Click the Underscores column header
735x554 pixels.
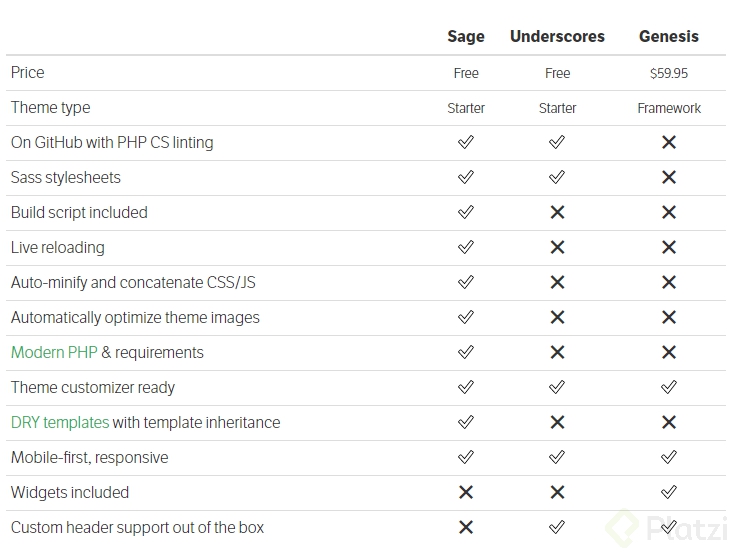[557, 36]
